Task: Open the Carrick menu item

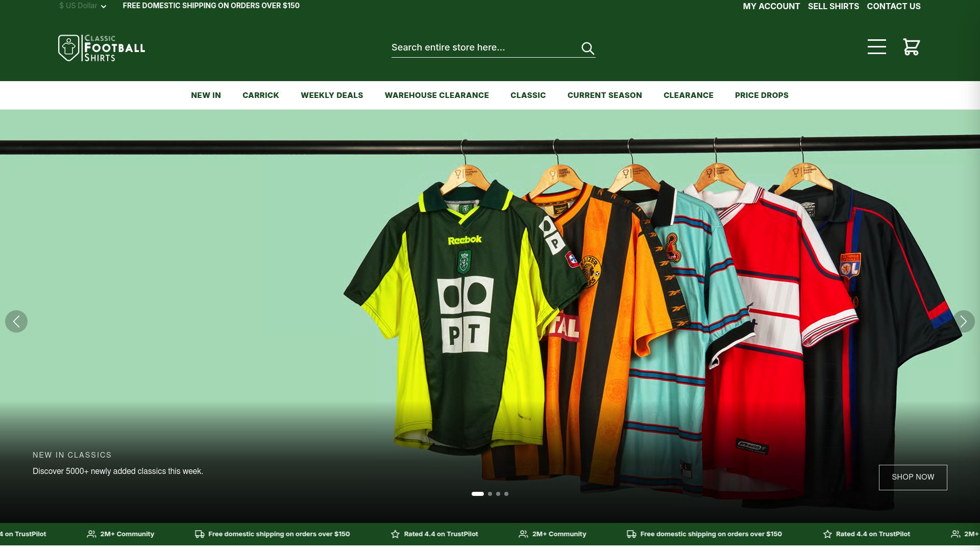Action: point(260,95)
